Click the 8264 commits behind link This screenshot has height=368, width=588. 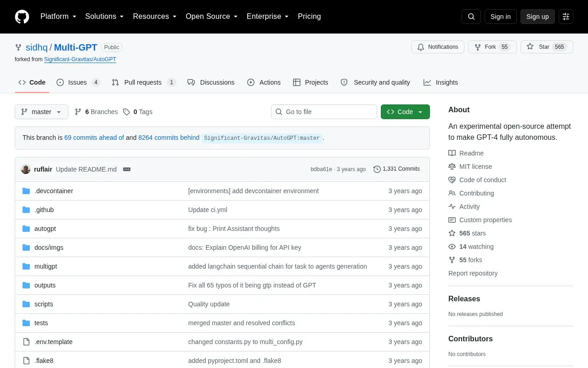click(169, 138)
